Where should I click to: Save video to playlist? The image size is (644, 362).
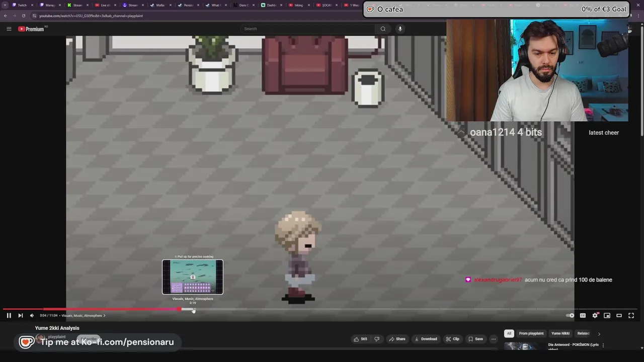point(475,339)
